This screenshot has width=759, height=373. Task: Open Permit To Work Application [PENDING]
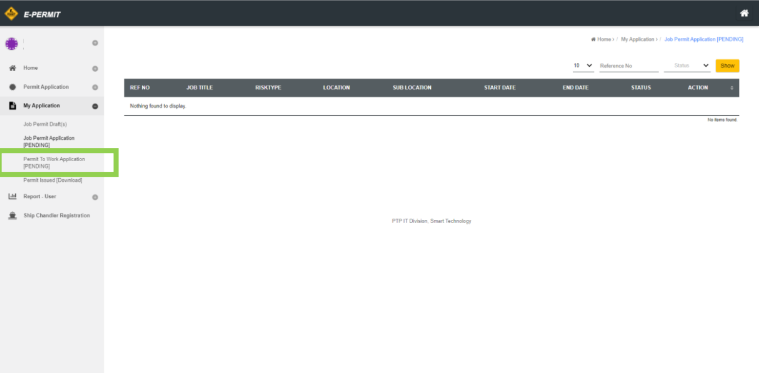coord(54,163)
